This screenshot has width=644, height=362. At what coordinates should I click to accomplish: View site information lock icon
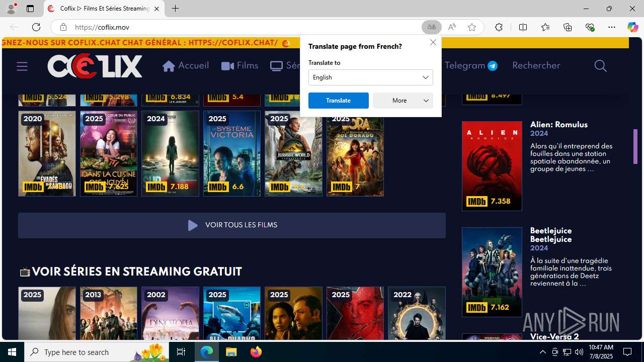[x=63, y=27]
